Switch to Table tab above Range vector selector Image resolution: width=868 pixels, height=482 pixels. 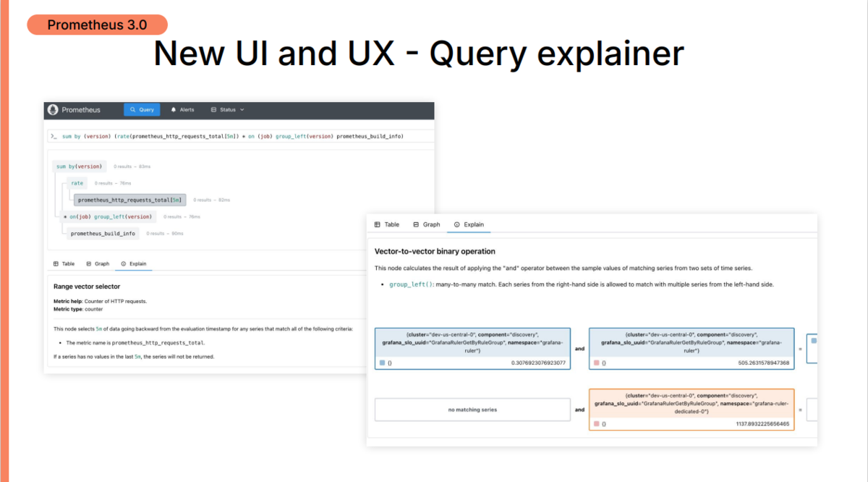click(64, 264)
